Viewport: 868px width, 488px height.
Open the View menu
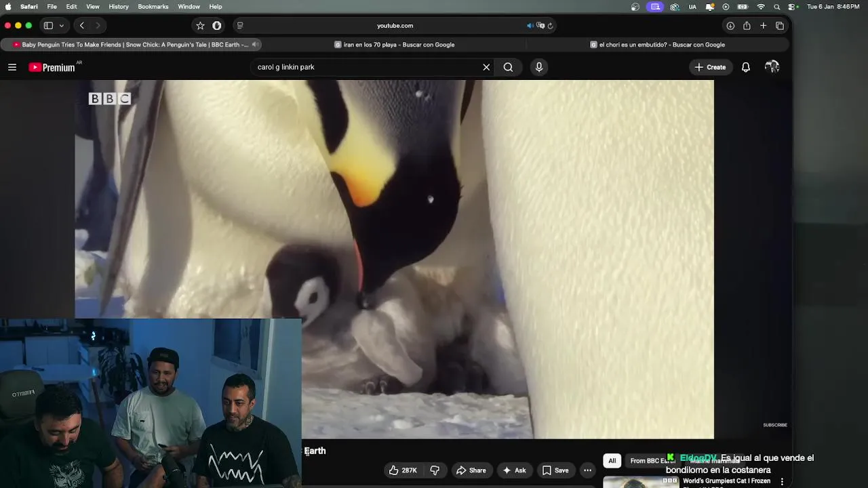(x=93, y=7)
